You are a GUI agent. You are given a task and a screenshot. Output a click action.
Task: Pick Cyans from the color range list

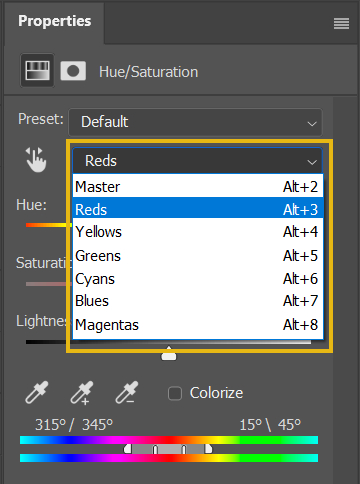(198, 279)
